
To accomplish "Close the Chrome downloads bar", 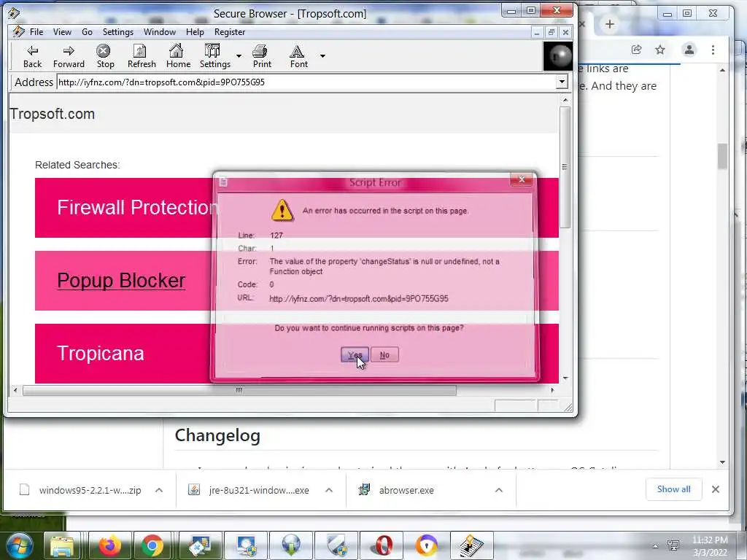I will 715,489.
